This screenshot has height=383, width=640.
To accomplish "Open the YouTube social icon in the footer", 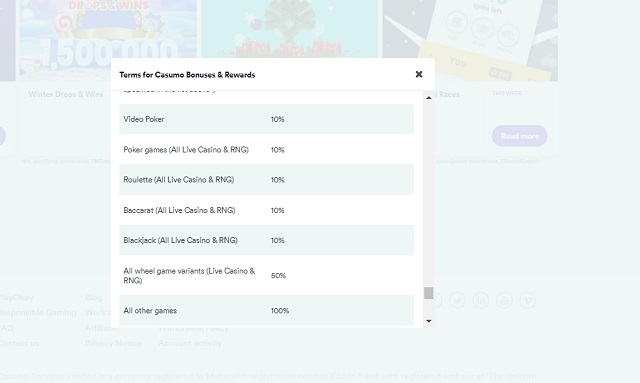I will [504, 301].
